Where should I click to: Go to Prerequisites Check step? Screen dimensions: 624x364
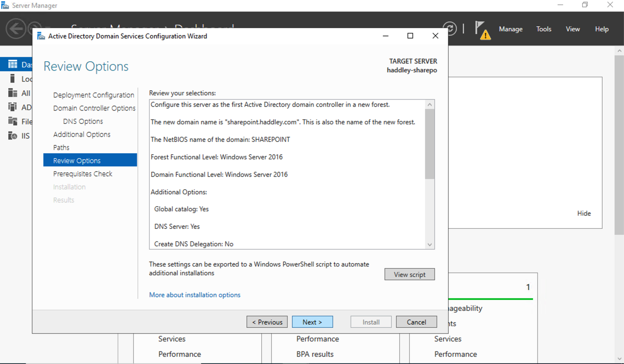tap(82, 174)
